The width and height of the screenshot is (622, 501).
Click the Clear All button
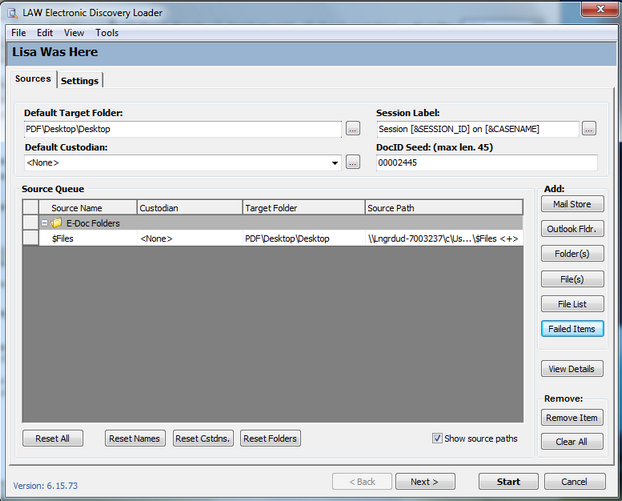coord(572,442)
